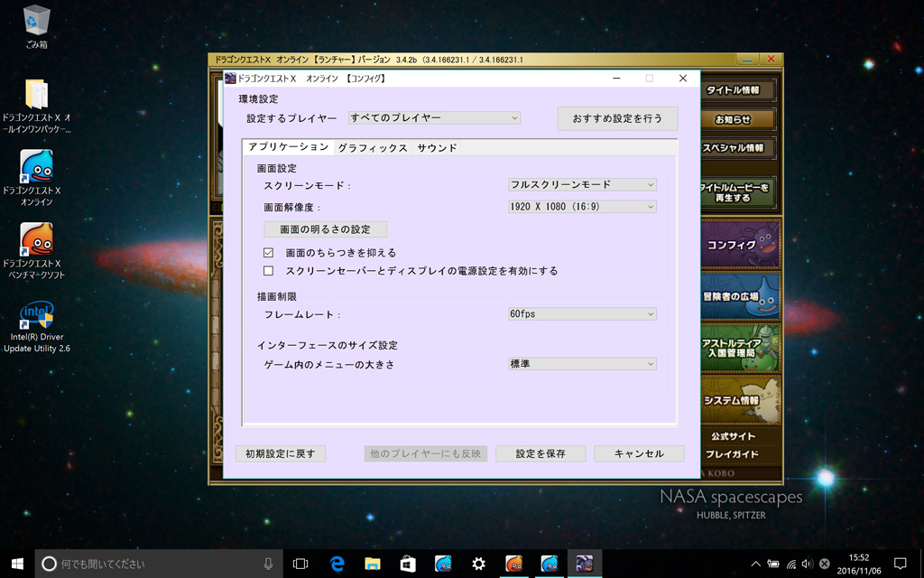The width and height of the screenshot is (924, 578).
Task: Select the Intel(R) Driver Update Utility 2.6 desktop icon
Action: [36, 327]
